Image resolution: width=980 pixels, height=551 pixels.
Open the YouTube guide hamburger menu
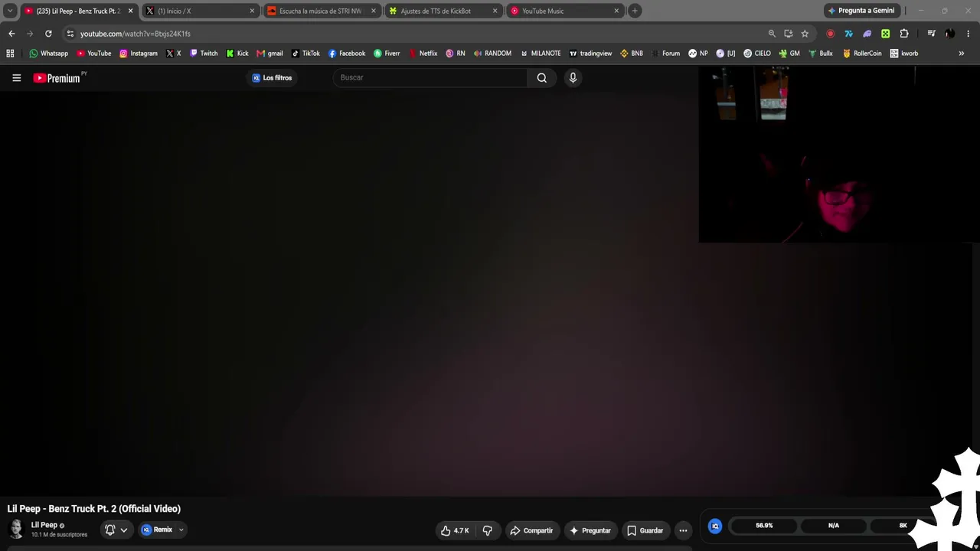(16, 77)
